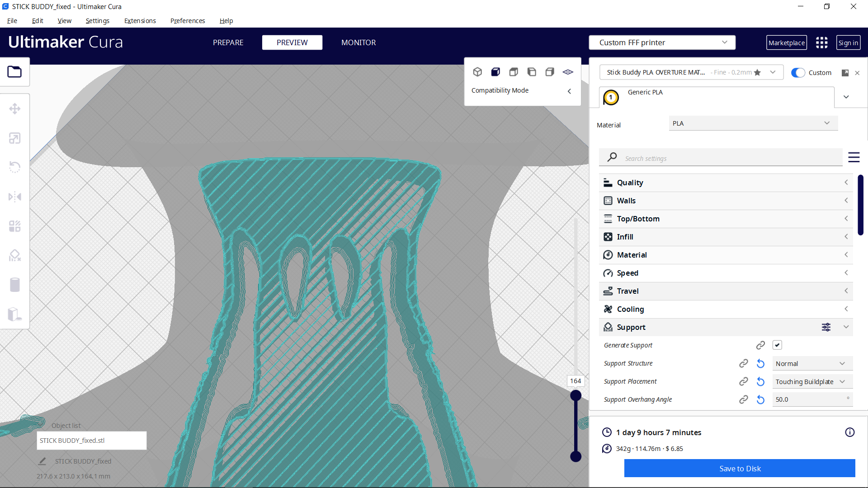Click the isometric camera view icon
The image size is (868, 488).
[477, 71]
